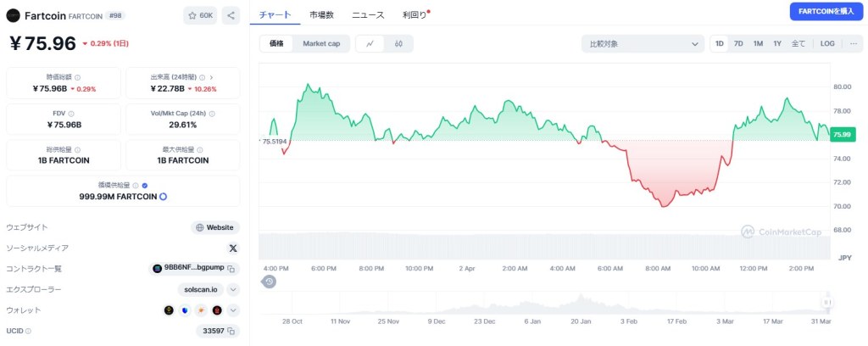Set chart range to 1Y
The image size is (868, 346).
tap(777, 44)
